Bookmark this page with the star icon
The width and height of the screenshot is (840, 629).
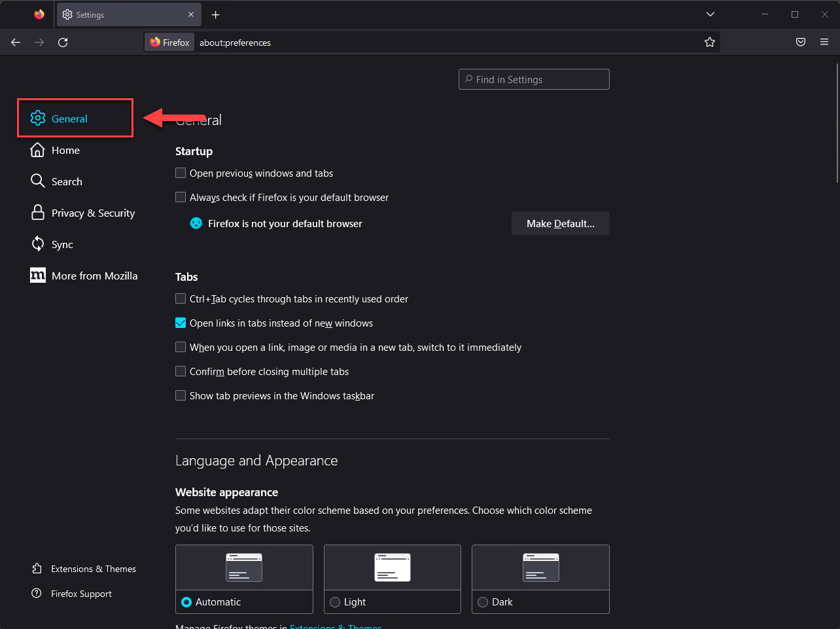[710, 42]
